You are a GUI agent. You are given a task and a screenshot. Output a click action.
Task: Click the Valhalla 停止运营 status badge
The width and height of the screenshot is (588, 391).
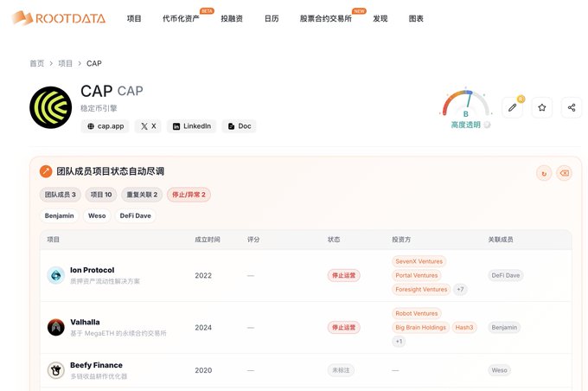pos(344,327)
